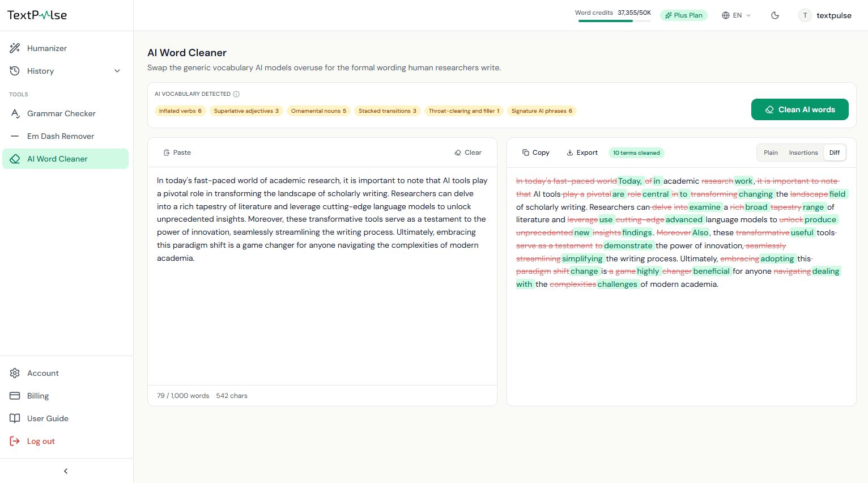Switch to Plain view tab

pos(771,152)
